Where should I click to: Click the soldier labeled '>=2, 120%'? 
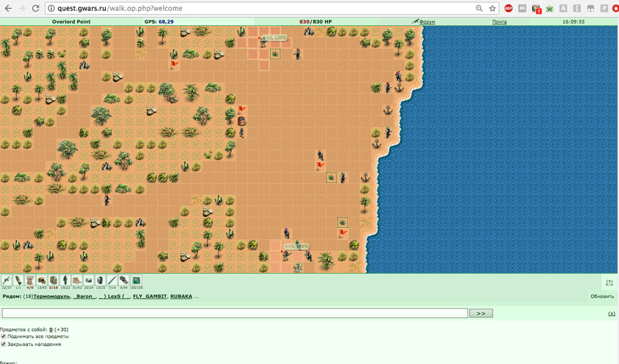point(264,42)
